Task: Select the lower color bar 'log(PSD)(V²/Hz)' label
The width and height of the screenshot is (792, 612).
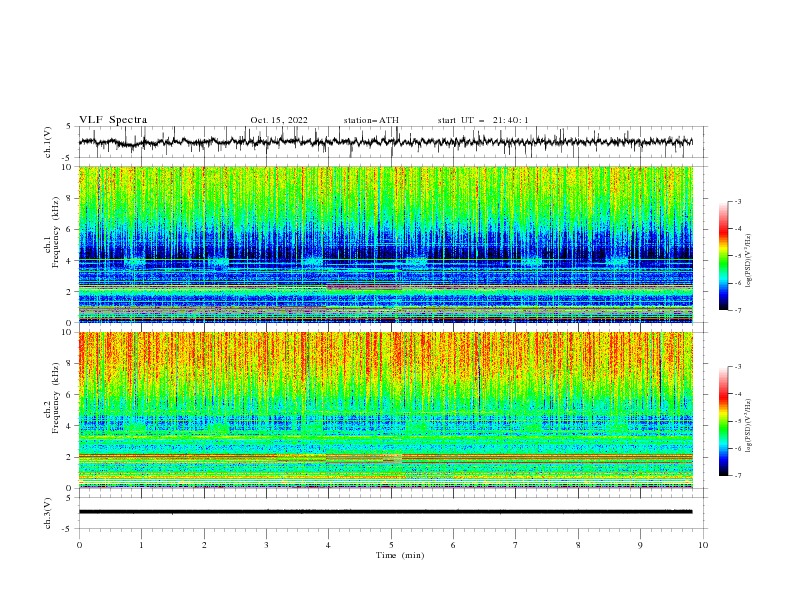Action: (749, 425)
